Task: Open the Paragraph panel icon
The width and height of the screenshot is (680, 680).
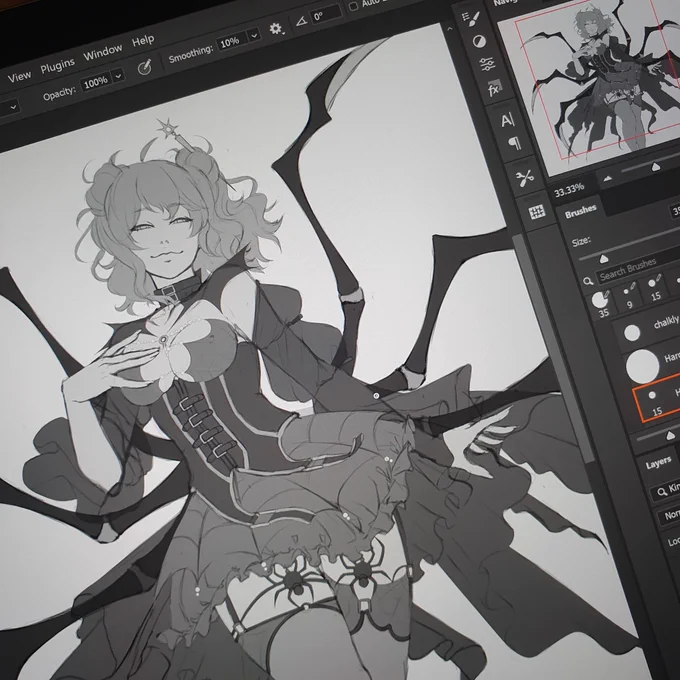Action: 514,143
